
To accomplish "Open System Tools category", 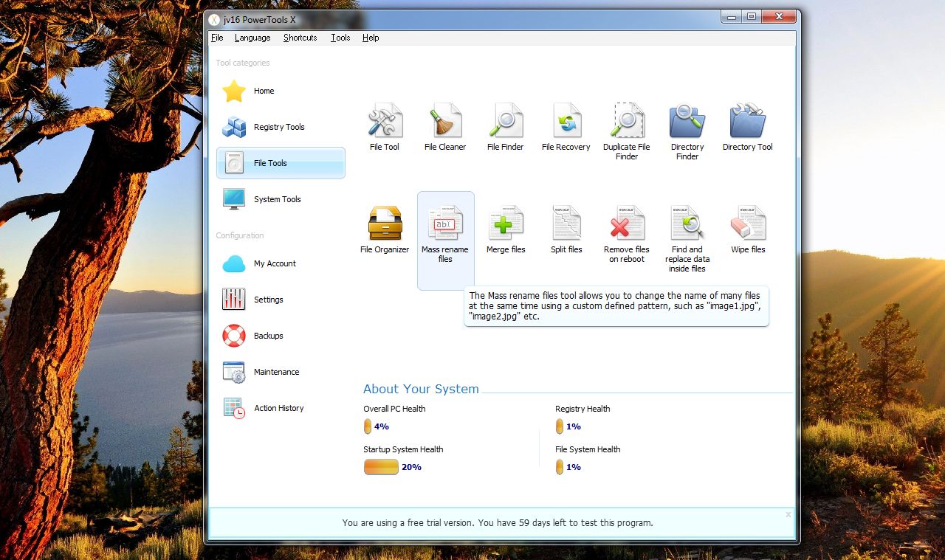I will [281, 199].
